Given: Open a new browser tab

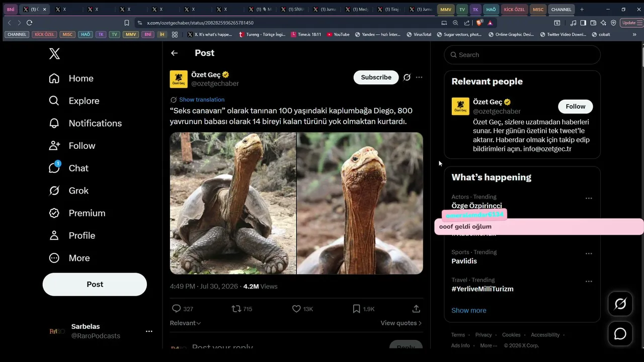Looking at the screenshot, I should (x=582, y=10).
